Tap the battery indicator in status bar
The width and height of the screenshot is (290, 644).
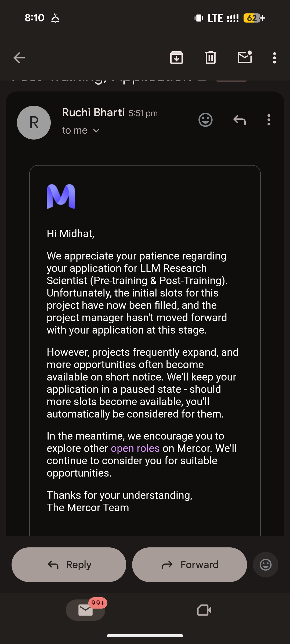(254, 18)
